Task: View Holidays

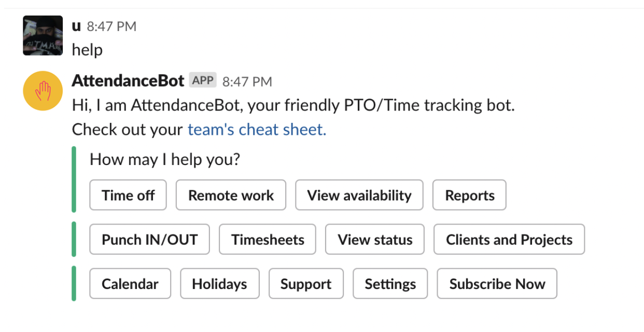Action: pos(219,284)
